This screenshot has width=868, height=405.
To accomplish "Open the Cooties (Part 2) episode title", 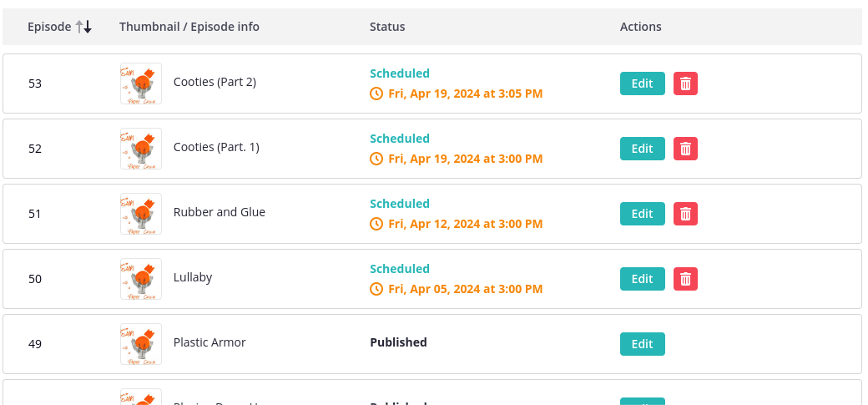I will [214, 82].
